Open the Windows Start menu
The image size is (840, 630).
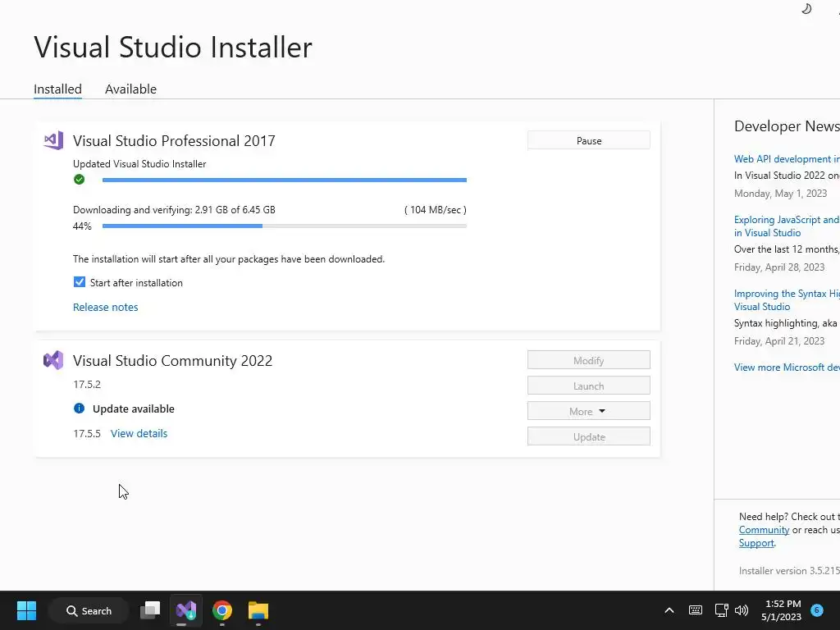(26, 610)
